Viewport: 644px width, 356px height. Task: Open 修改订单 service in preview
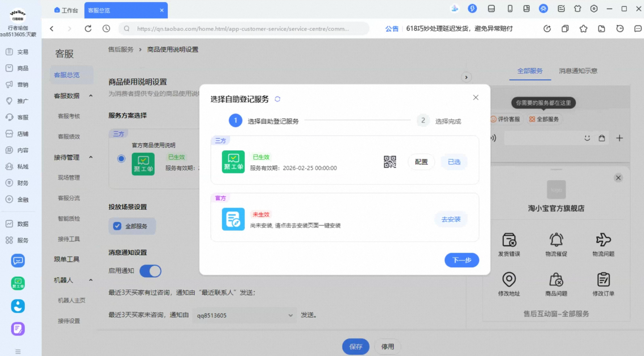[x=603, y=284]
